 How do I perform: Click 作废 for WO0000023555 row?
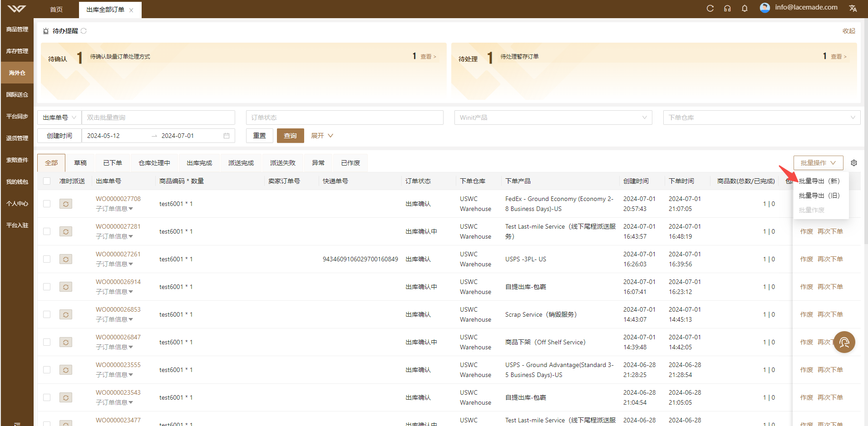(x=807, y=370)
